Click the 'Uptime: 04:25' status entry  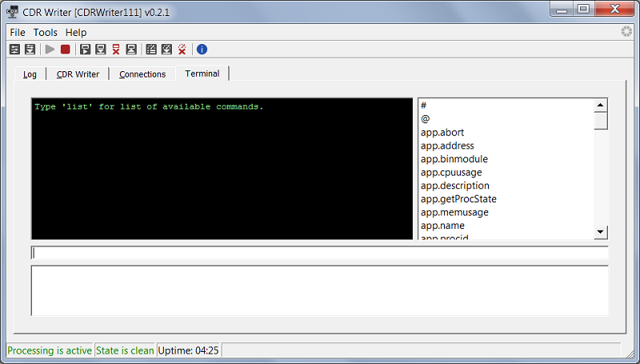188,350
